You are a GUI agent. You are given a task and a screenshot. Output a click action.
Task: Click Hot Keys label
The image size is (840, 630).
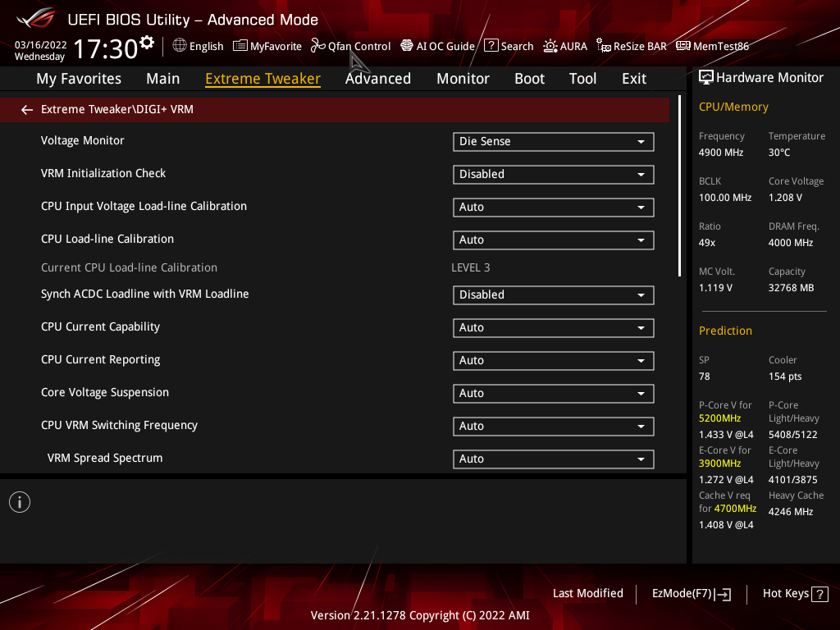pos(785,594)
